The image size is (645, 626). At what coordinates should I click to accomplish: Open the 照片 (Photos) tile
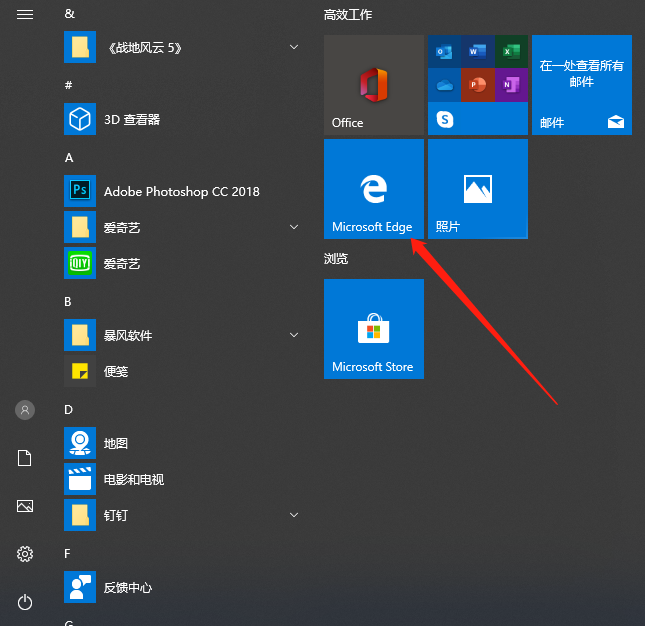coord(477,189)
